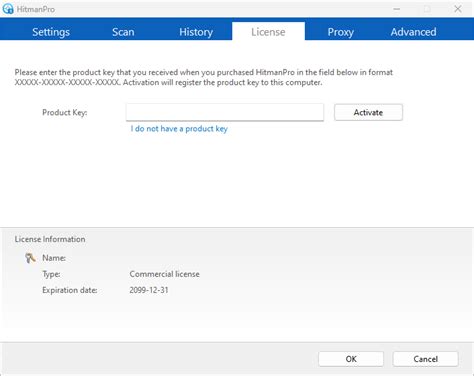The width and height of the screenshot is (474, 376).
Task: Open the Advanced tab
Action: click(x=413, y=32)
